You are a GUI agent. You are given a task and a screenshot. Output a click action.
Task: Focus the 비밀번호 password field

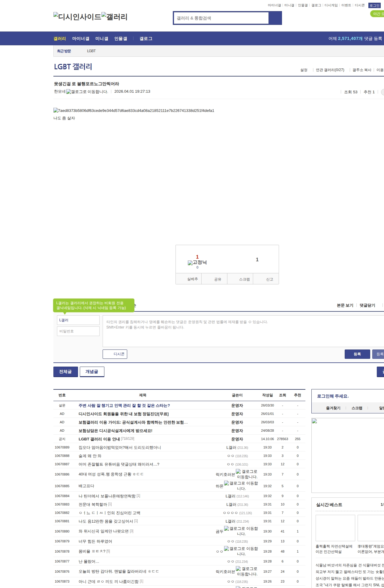78,331
